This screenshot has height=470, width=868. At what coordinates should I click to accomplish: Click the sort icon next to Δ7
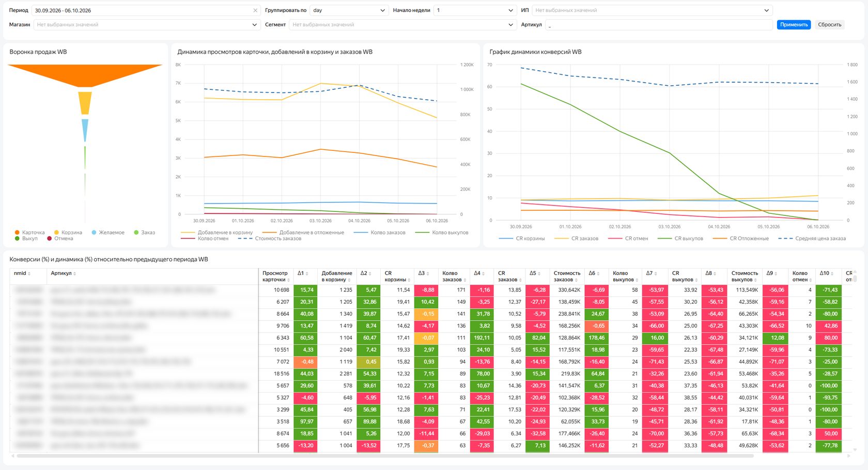[x=656, y=274]
